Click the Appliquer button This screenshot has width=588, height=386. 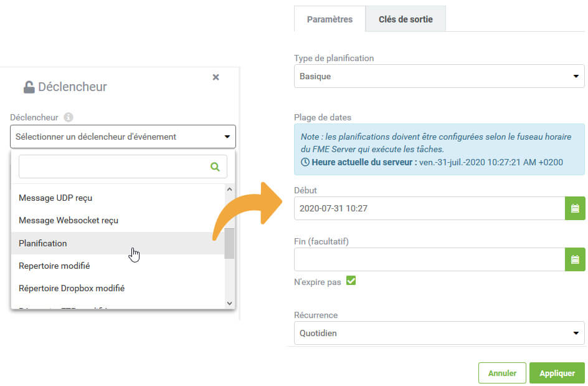(557, 374)
